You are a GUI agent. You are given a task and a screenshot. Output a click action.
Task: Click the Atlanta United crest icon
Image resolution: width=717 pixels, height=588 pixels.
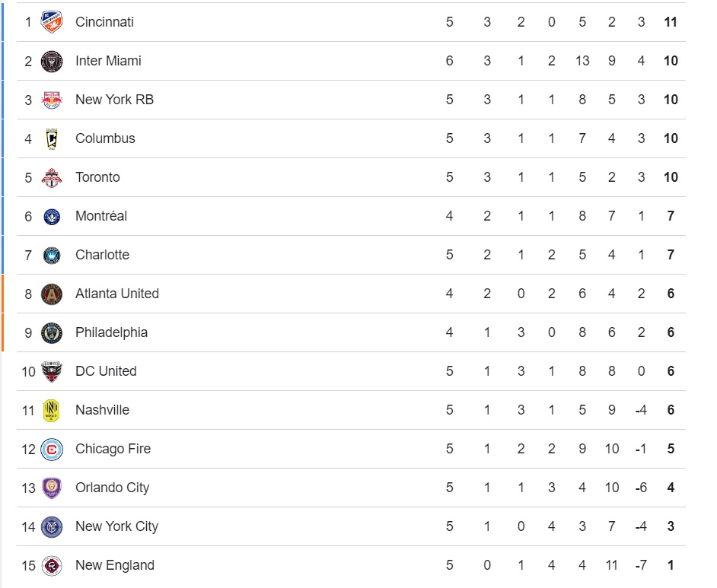point(52,294)
